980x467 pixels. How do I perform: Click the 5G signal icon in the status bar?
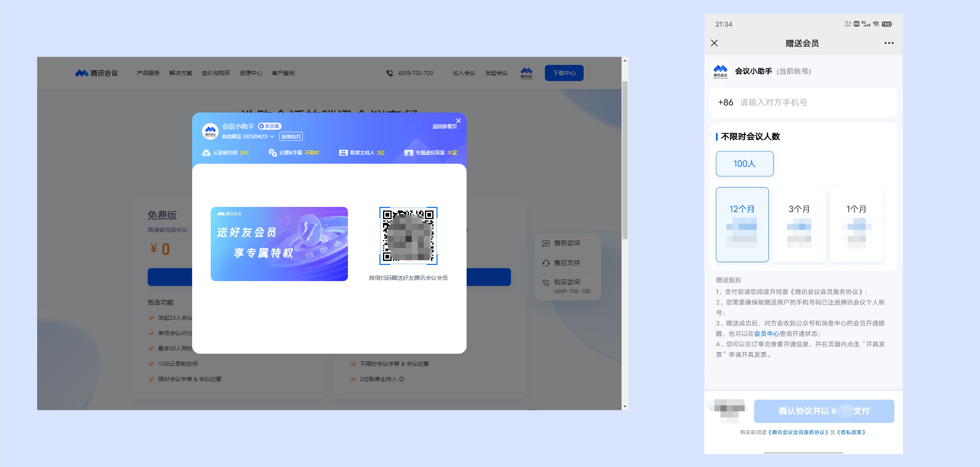click(x=866, y=24)
